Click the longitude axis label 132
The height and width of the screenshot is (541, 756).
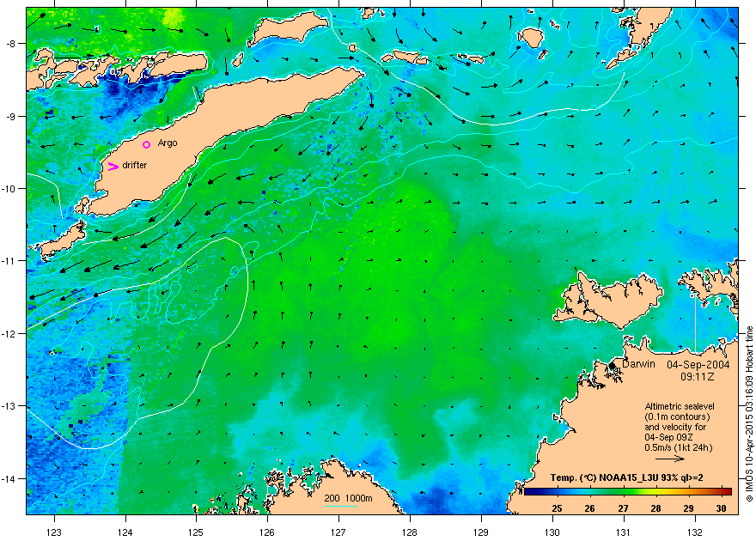coord(695,532)
